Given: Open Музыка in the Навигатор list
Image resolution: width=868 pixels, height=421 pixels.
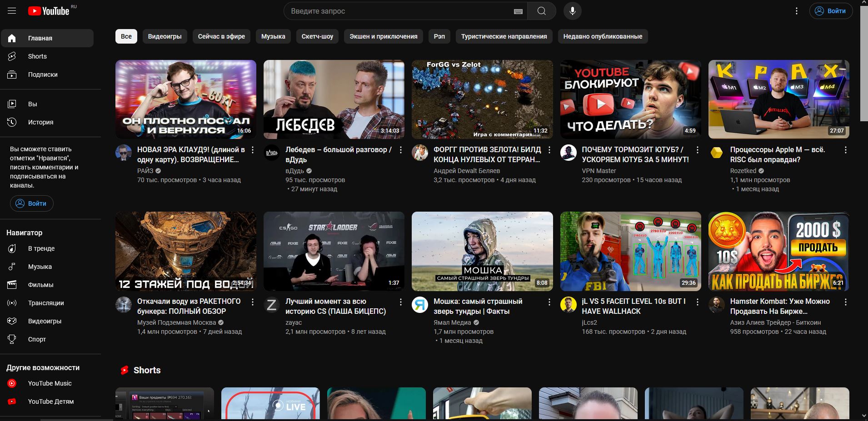Looking at the screenshot, I should (47, 267).
